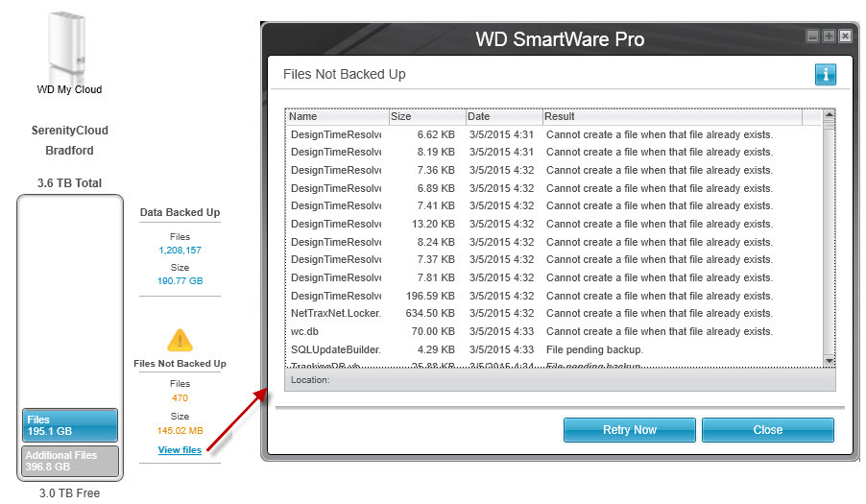Image resolution: width=866 pixels, height=504 pixels.
Task: Click the scroll down arrow of file list
Action: coord(829,360)
